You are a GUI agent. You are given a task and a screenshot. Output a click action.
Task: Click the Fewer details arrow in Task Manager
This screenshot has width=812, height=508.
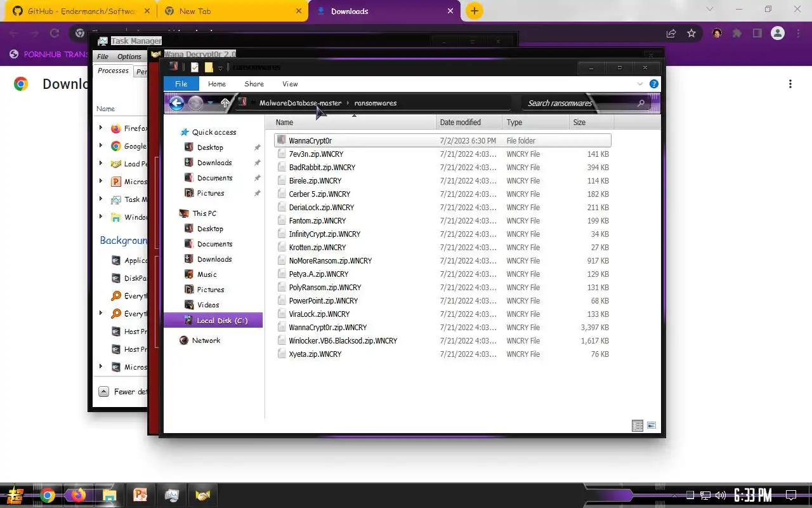(x=103, y=391)
